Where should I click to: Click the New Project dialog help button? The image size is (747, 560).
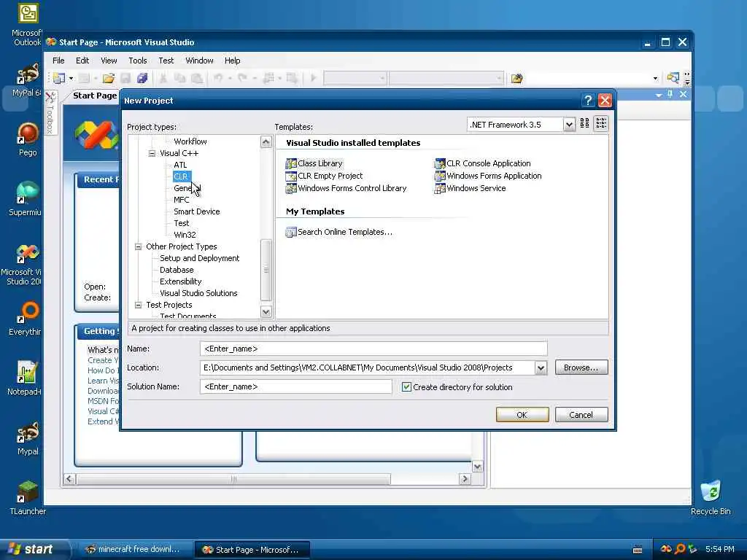coord(588,101)
